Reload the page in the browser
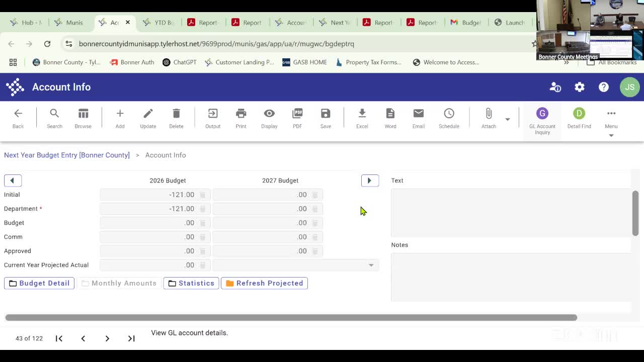The height and width of the screenshot is (362, 644). pos(47,44)
